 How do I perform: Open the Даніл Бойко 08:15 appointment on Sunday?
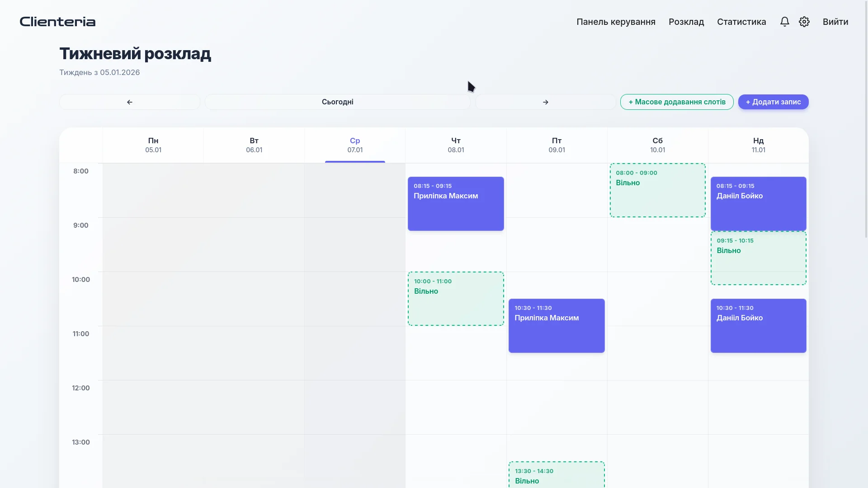[758, 203]
